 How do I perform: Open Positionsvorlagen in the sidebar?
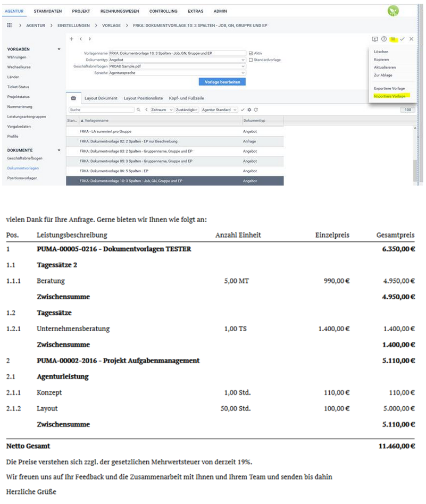[x=22, y=178]
